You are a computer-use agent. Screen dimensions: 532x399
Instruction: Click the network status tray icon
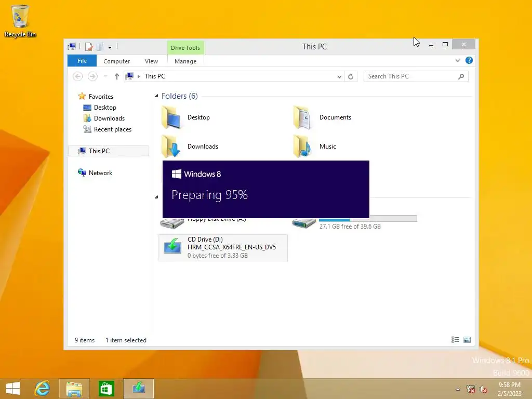pos(471,389)
